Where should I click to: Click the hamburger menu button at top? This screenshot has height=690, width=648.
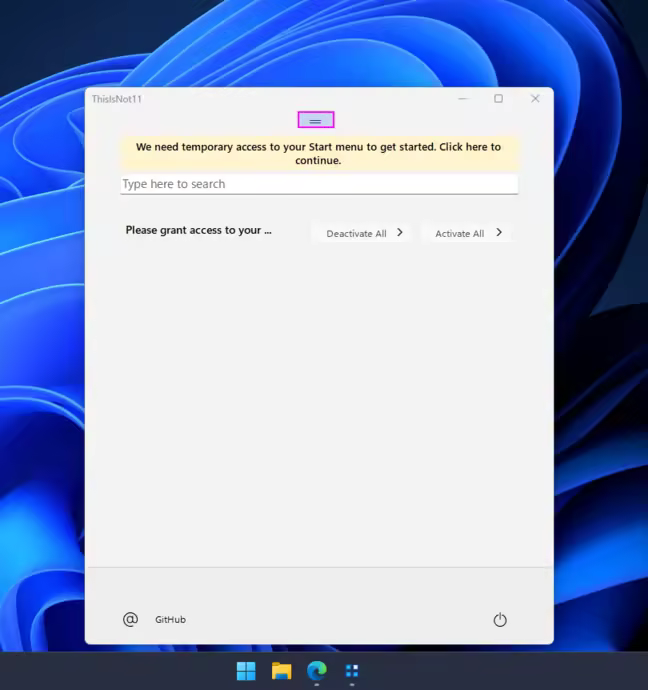click(x=315, y=120)
